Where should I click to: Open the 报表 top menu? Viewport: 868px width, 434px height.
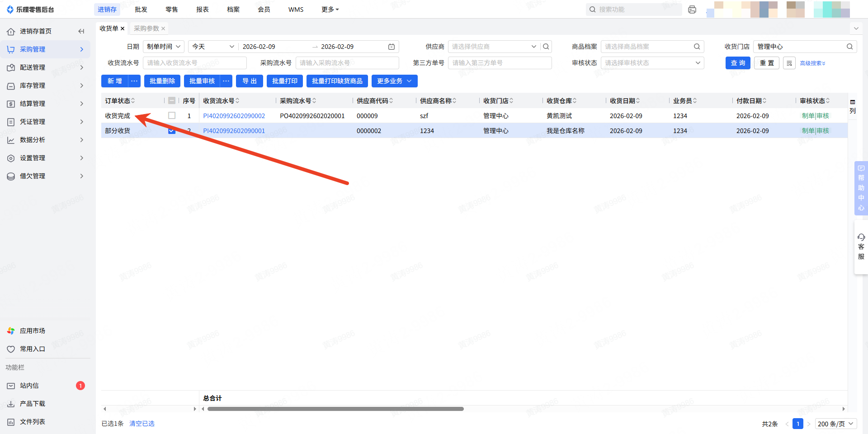click(203, 10)
